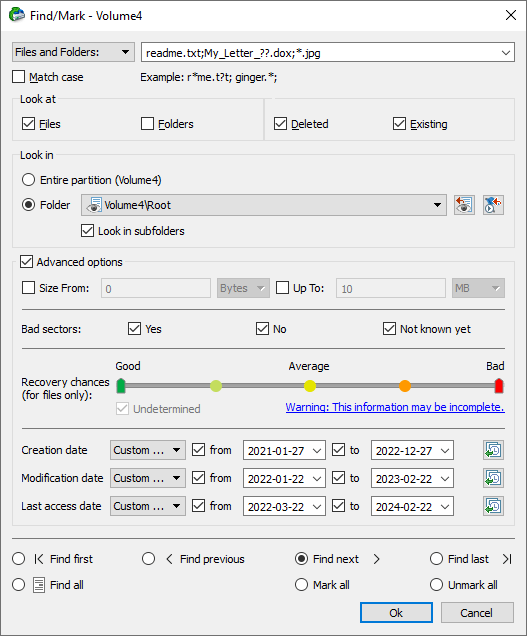The height and width of the screenshot is (636, 527).
Task: Click the go-to-marked-file icon next to Folder
Action: [493, 205]
